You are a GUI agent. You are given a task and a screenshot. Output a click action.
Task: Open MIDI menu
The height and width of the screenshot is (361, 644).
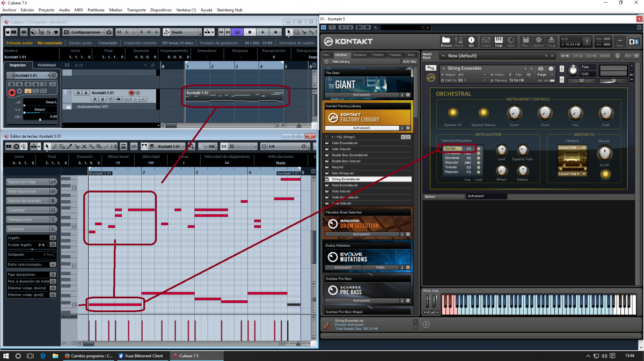click(x=78, y=10)
